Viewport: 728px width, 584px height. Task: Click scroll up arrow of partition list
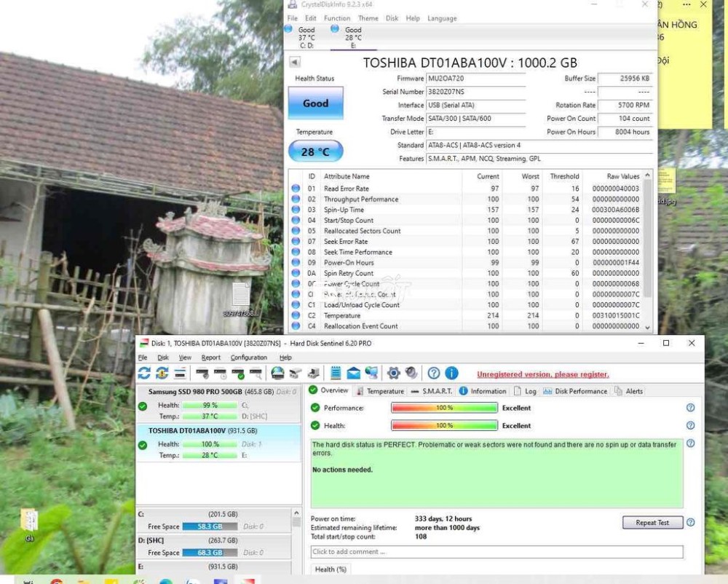(296, 513)
